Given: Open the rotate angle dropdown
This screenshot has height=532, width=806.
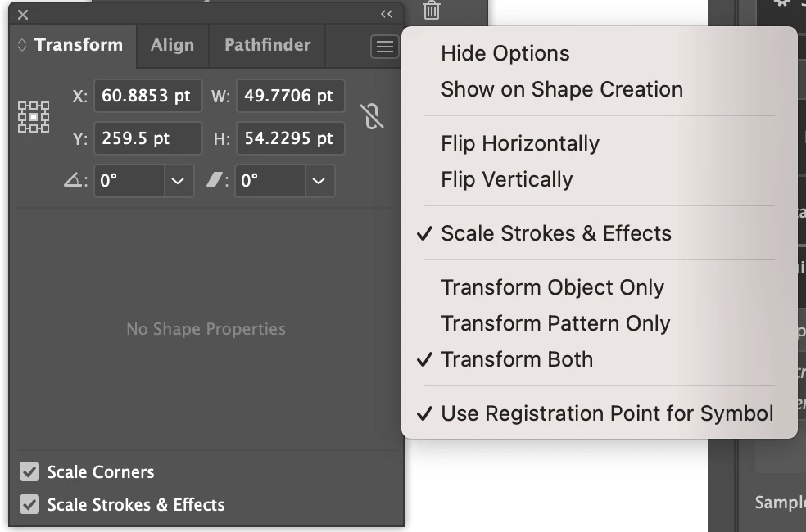Looking at the screenshot, I should 178,181.
